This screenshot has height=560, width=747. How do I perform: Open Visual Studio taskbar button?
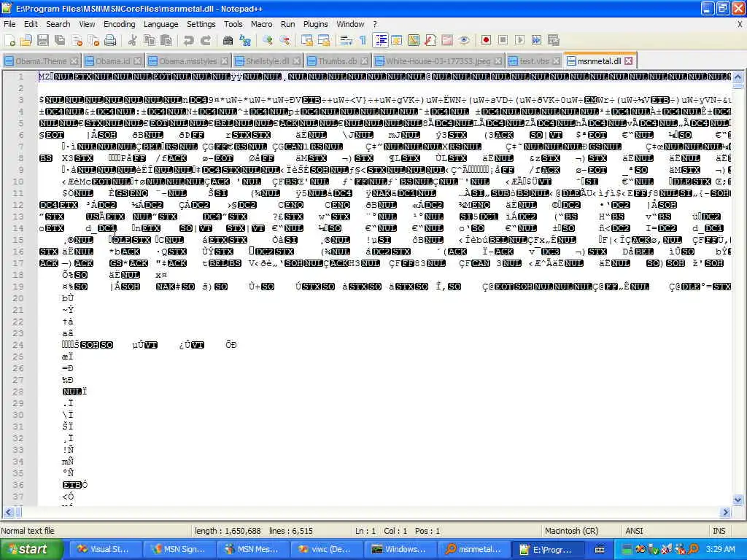click(105, 549)
